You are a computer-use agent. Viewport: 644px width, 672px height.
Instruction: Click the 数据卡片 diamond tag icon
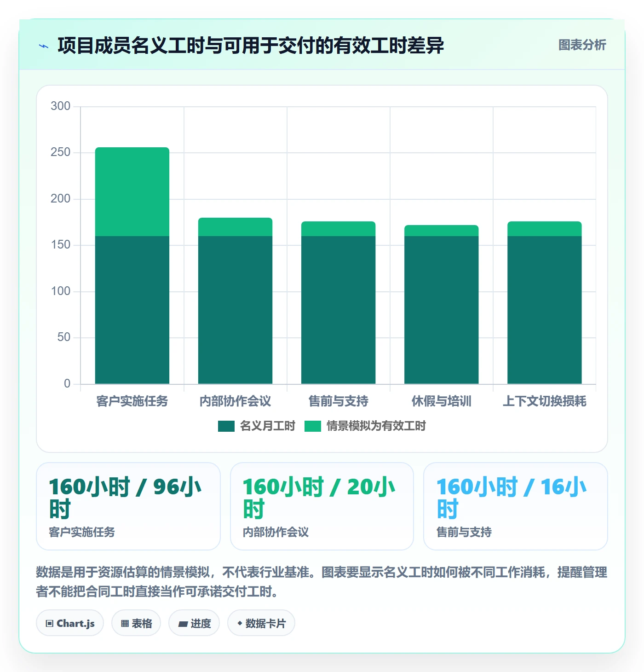pyautogui.click(x=240, y=623)
